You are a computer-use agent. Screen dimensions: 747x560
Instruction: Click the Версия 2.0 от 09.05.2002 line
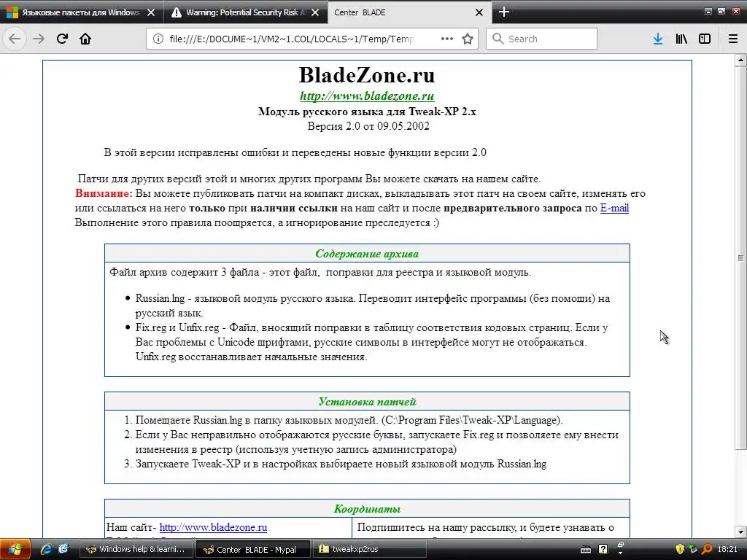click(368, 126)
